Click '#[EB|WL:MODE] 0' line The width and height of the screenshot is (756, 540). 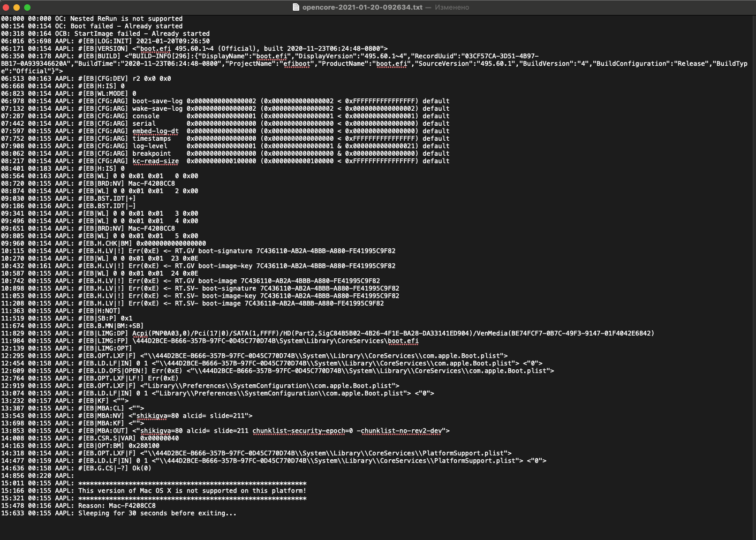click(x=69, y=94)
